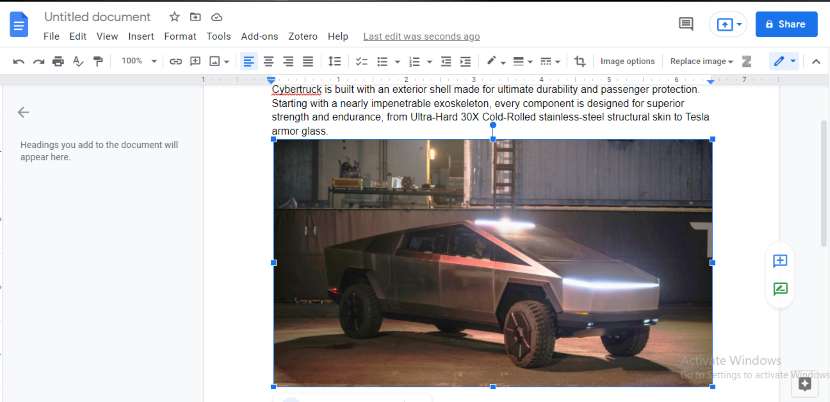Decrease the indent
Image resolution: width=830 pixels, height=402 pixels.
pos(446,61)
